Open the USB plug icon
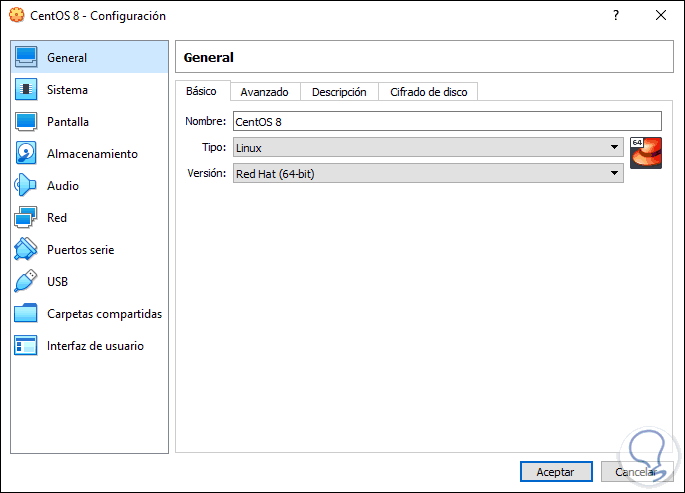Screen dimensions: 685x493 [x=25, y=281]
